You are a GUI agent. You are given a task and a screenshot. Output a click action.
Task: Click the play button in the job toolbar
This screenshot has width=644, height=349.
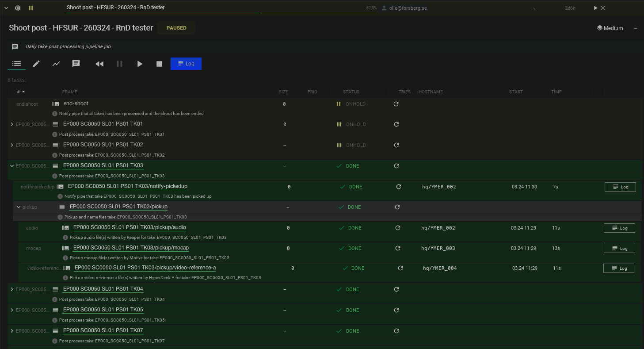pos(140,64)
